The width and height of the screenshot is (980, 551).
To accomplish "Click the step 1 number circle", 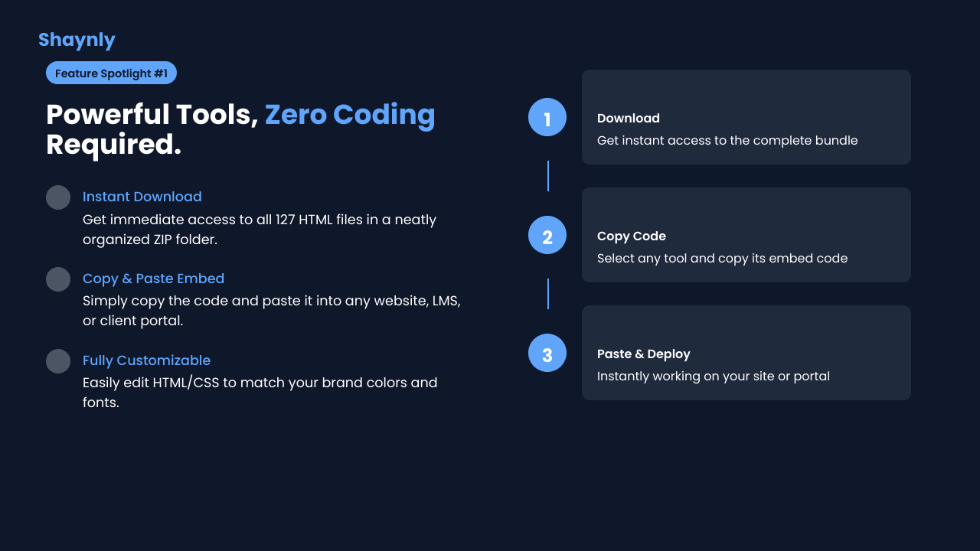I will [x=547, y=118].
